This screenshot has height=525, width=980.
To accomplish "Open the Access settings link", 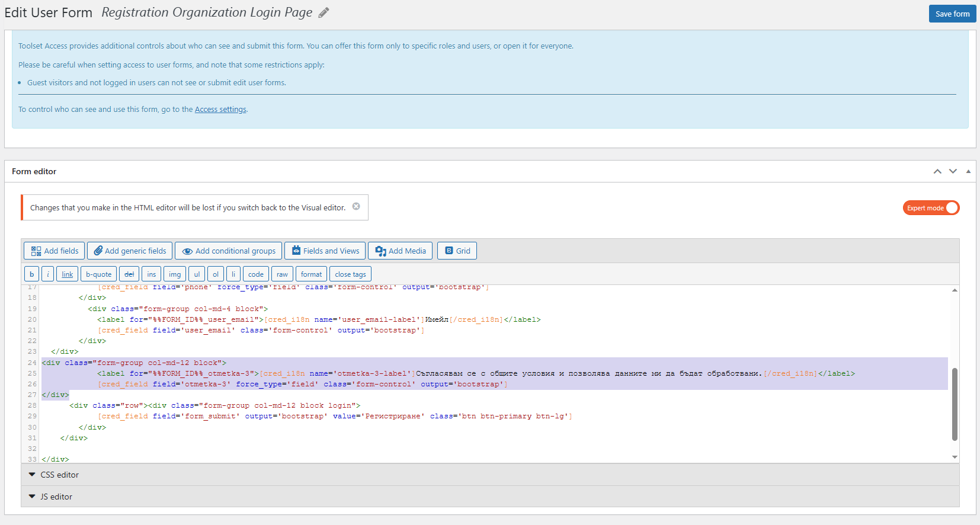I will tap(220, 109).
